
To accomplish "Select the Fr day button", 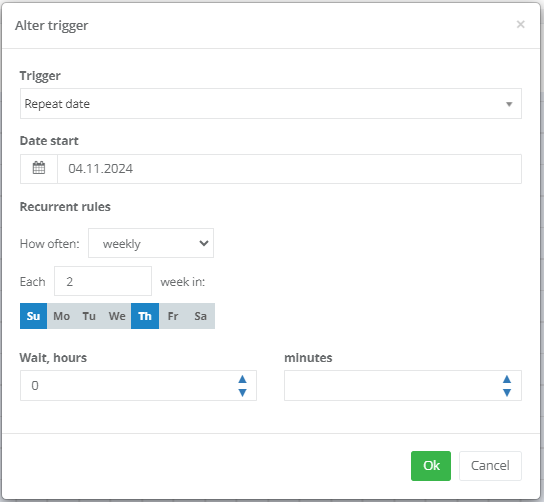I will coord(173,316).
